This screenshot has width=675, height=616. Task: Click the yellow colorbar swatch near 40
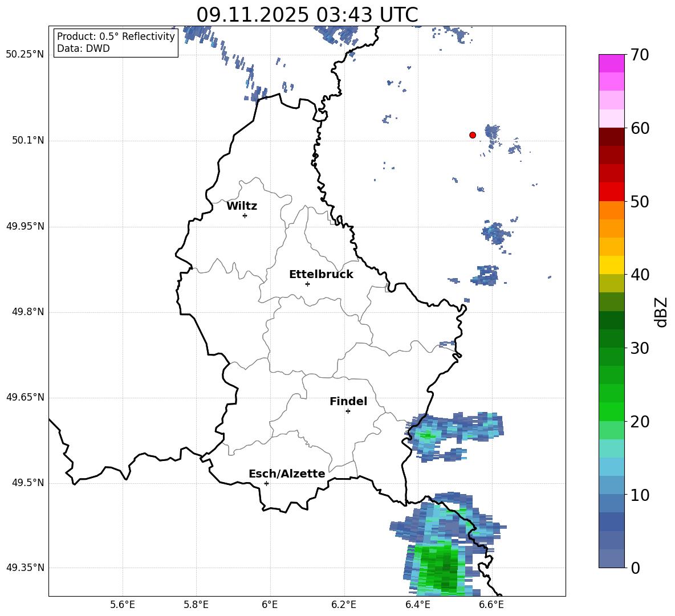tap(611, 265)
